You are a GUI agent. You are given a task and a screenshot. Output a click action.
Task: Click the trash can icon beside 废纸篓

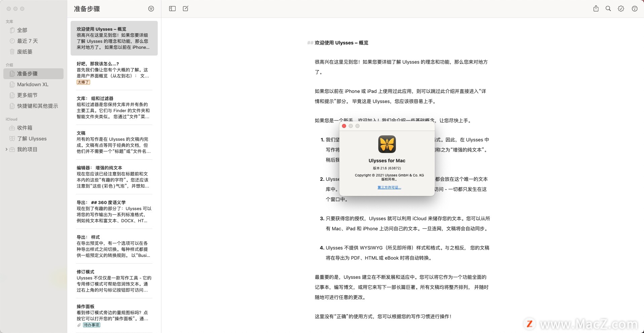tap(12, 52)
